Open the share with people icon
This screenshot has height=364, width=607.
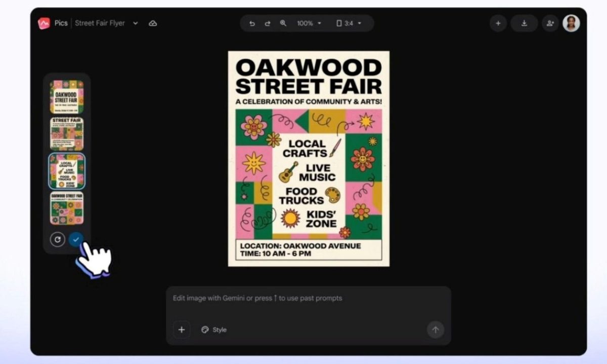(550, 23)
